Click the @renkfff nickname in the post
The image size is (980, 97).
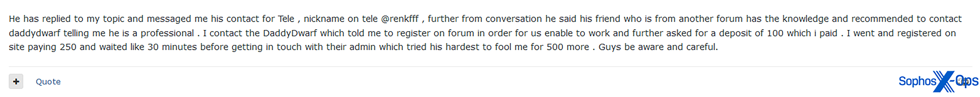click(399, 19)
